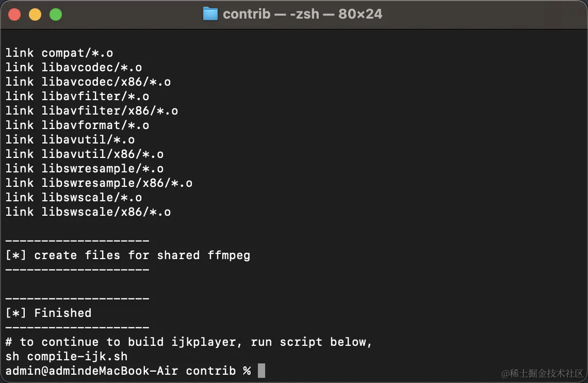Click the 'sh compile-ijk.sh' command line

click(x=67, y=356)
